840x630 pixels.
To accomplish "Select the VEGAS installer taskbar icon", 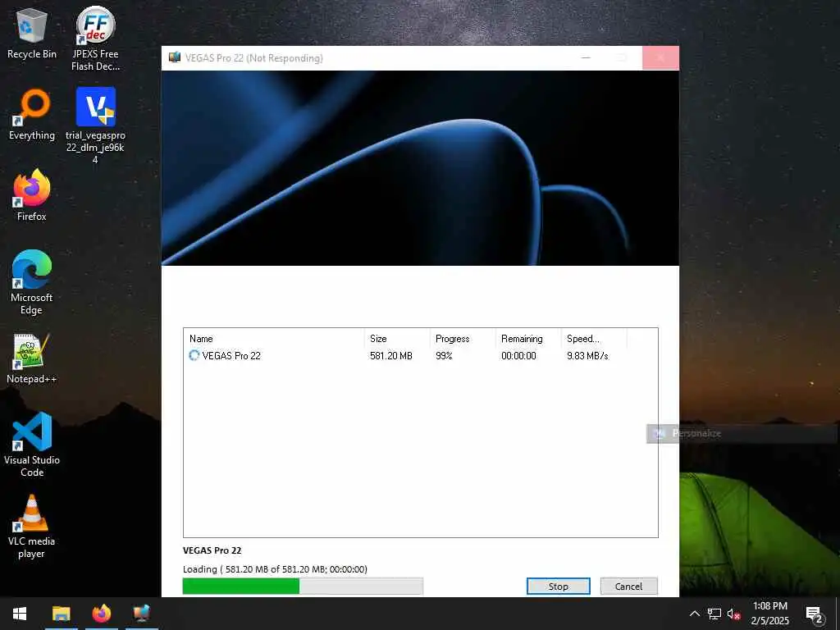I will 142,614.
